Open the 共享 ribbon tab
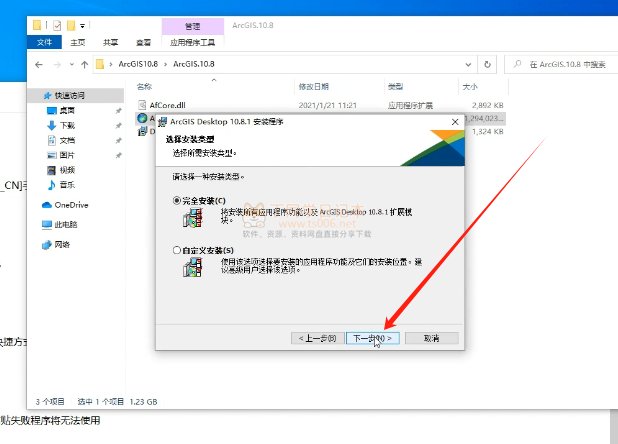The height and width of the screenshot is (444, 618). [x=110, y=42]
